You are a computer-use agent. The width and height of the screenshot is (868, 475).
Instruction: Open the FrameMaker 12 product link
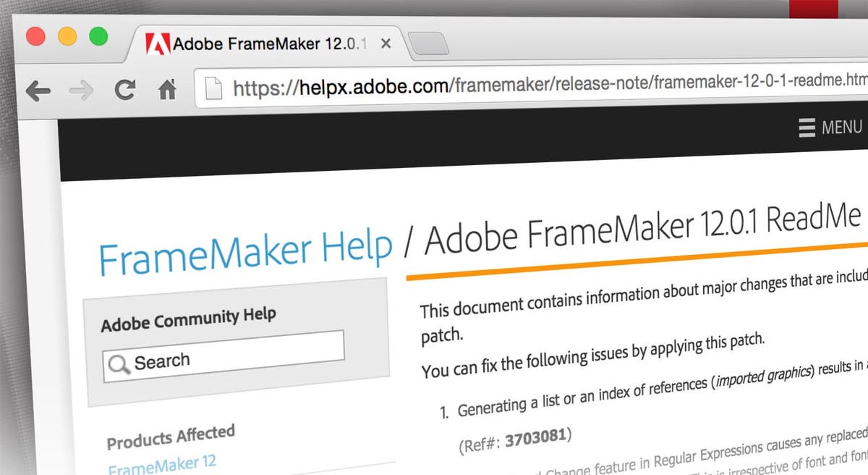[x=161, y=463]
